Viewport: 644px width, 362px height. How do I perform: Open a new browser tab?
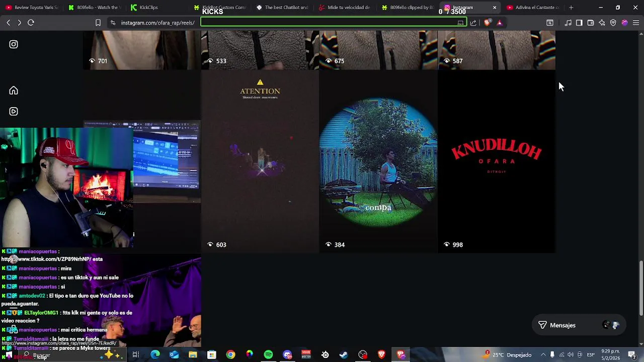tap(571, 8)
